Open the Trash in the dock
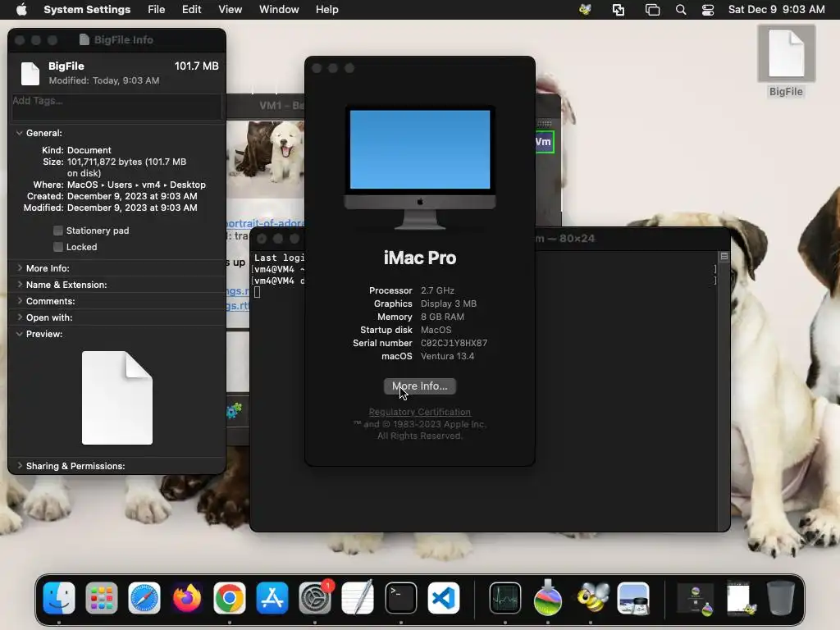840x630 pixels. (x=781, y=598)
